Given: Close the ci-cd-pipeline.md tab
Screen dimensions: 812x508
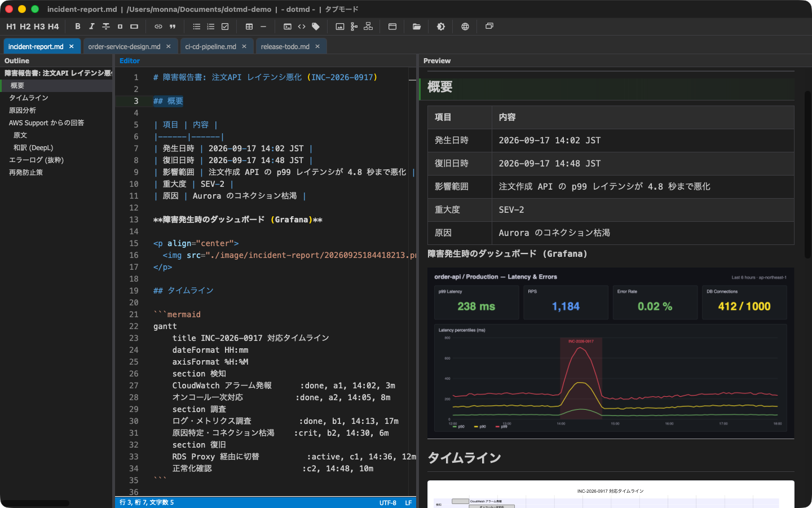Looking at the screenshot, I should click(244, 47).
